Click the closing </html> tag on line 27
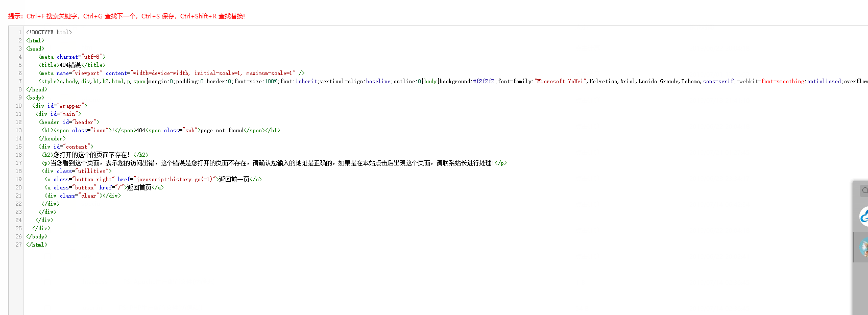The width and height of the screenshot is (868, 315). [x=37, y=245]
